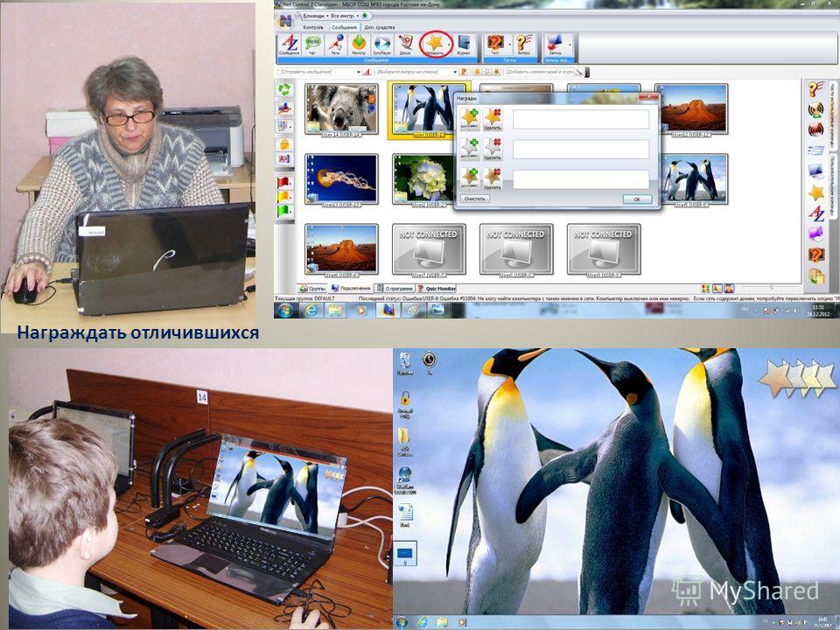Open the Отправить сообщение combo box
840x630 pixels.
(x=319, y=72)
